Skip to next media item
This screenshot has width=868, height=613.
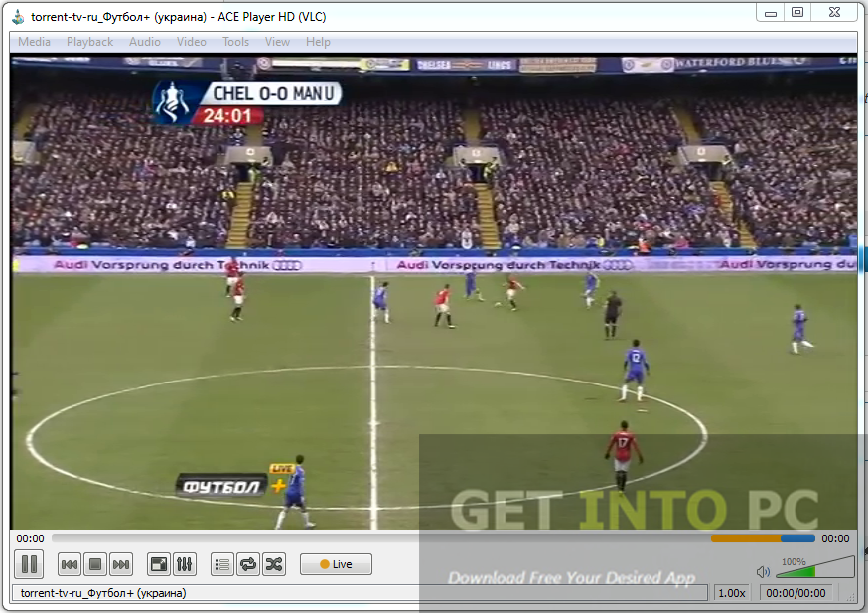pyautogui.click(x=121, y=564)
